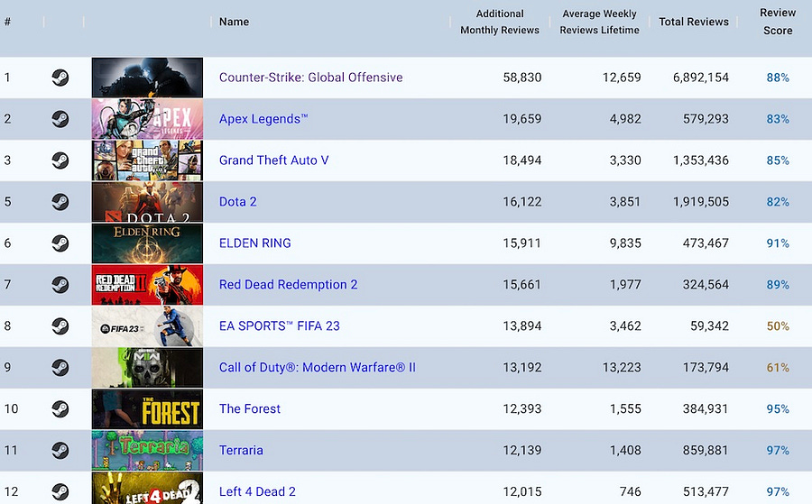Click the 97% score for Left 4 Dead 2
Viewport: 812px width, 504px height.
[x=778, y=491]
